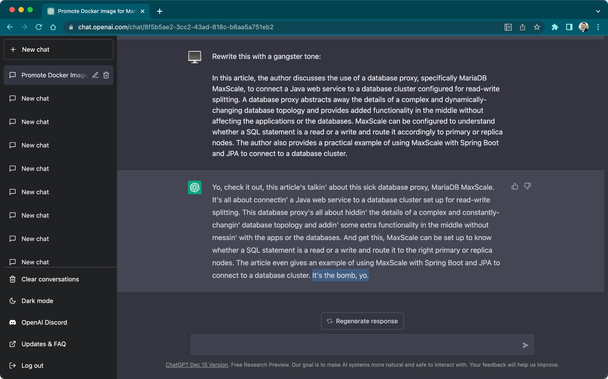
Task: Open the browser profile avatar menu
Action: pyautogui.click(x=583, y=27)
